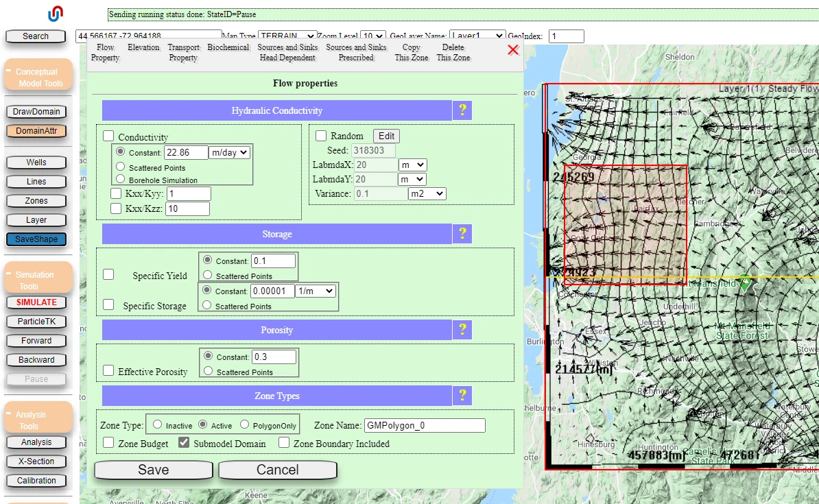Check the Kxx/Kyy checkbox
This screenshot has height=504, width=819.
116,193
